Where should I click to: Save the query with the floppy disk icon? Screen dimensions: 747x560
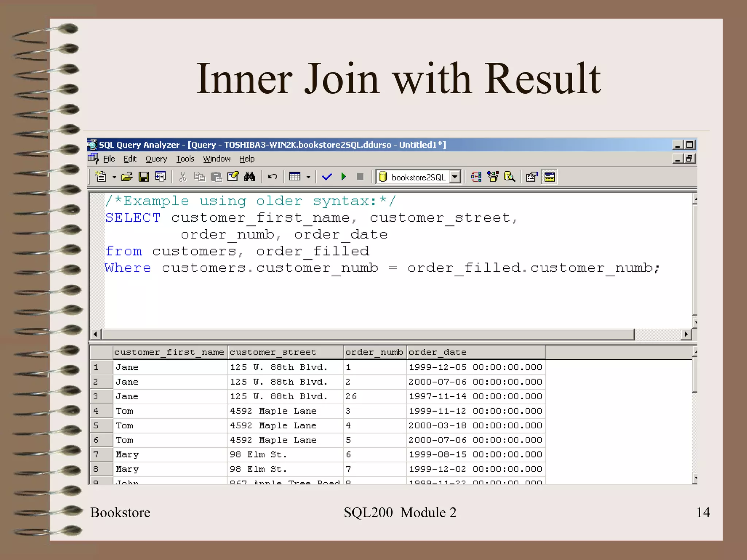tap(144, 177)
